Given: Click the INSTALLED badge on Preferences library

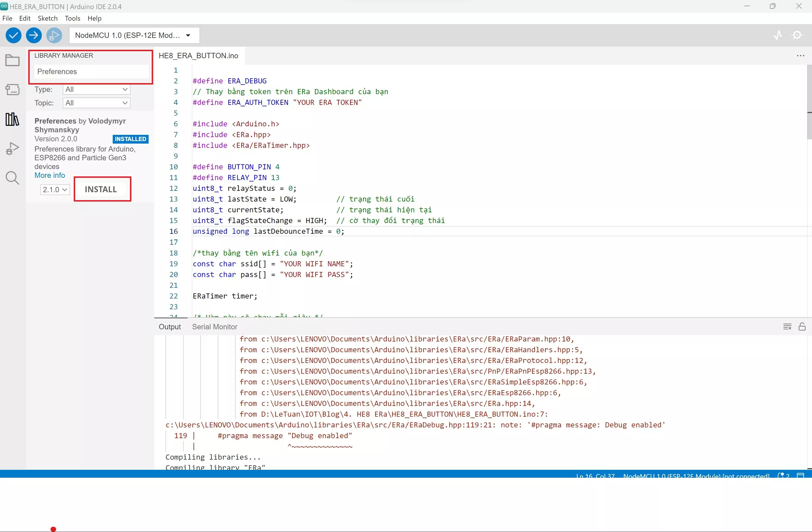Looking at the screenshot, I should pos(130,139).
